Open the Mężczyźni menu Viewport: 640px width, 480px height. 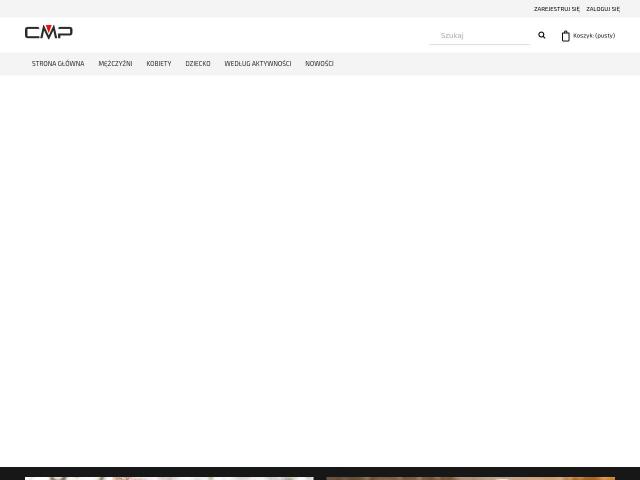tap(116, 64)
